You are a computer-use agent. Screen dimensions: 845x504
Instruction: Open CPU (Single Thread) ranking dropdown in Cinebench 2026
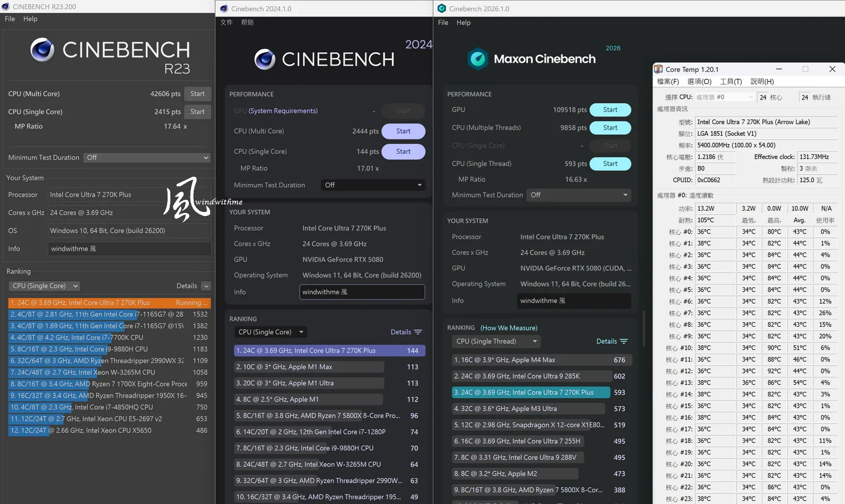497,341
